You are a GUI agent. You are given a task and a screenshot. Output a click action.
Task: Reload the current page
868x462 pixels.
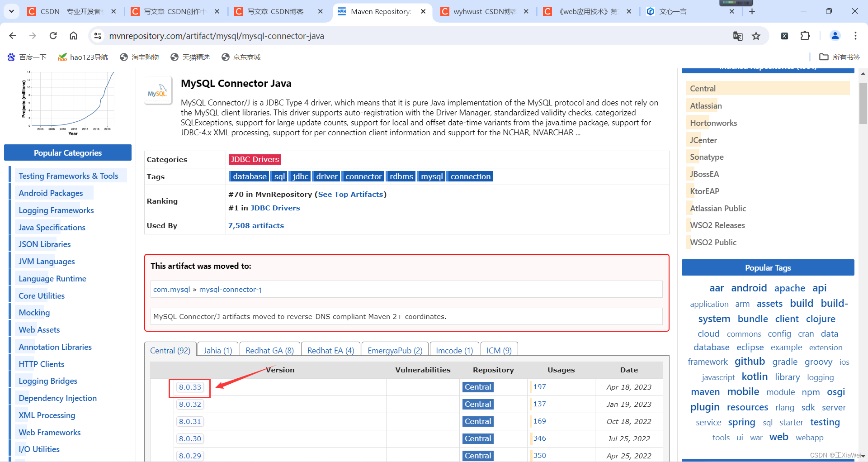(x=53, y=36)
